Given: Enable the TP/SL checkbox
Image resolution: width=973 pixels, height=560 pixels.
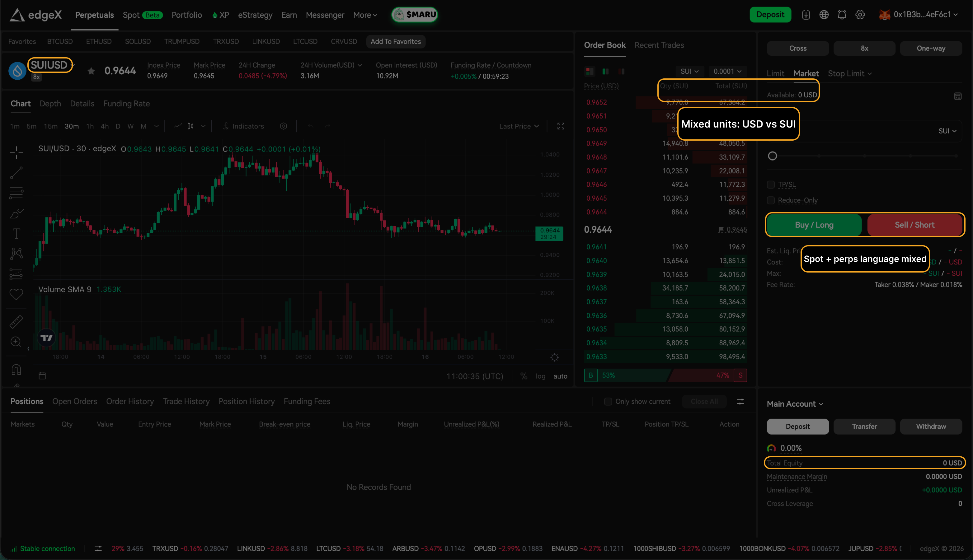Looking at the screenshot, I should pos(771,184).
